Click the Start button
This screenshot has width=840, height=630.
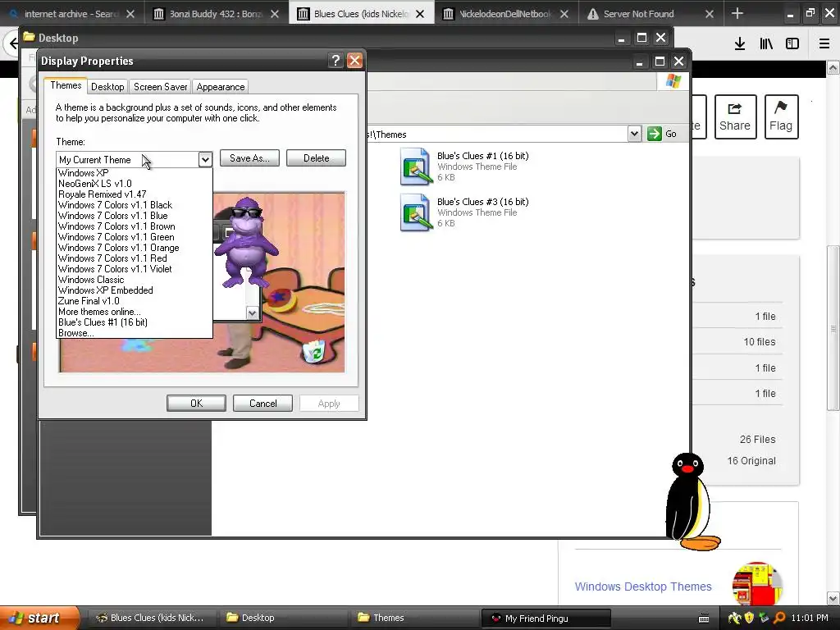coord(39,618)
